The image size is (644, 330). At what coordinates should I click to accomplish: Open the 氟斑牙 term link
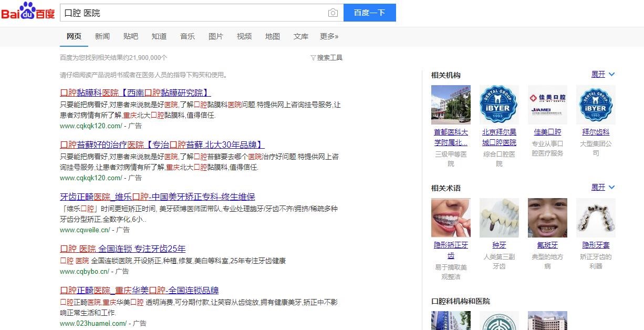[x=546, y=244]
